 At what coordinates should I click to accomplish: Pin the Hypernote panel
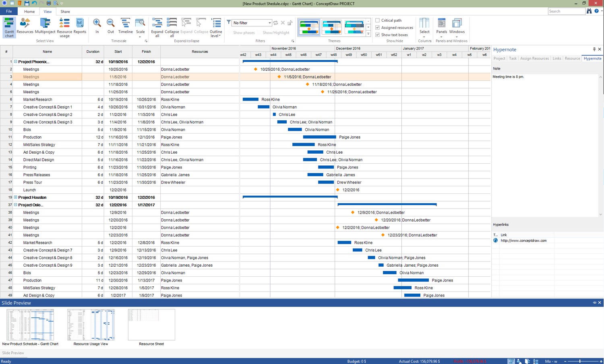(594, 49)
